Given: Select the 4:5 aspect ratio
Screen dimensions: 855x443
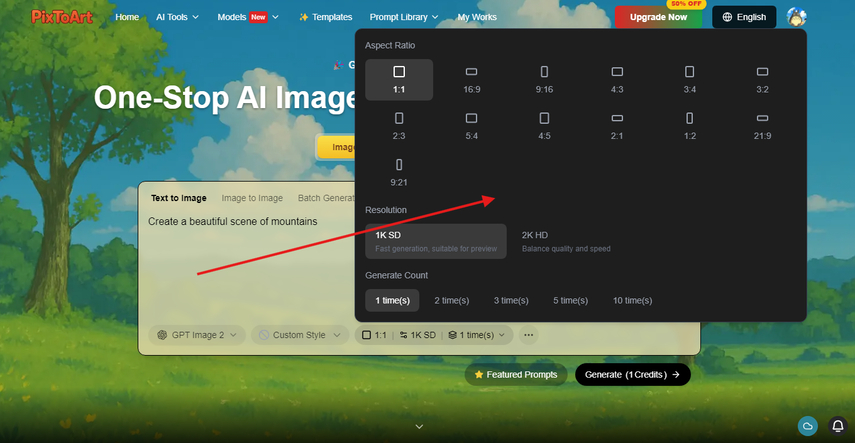Looking at the screenshot, I should click(544, 126).
